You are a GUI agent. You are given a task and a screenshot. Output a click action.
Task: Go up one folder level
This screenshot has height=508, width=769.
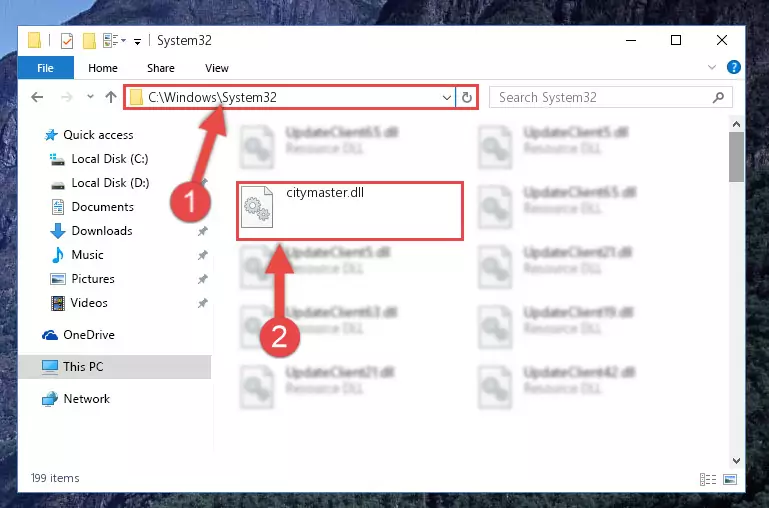[111, 97]
